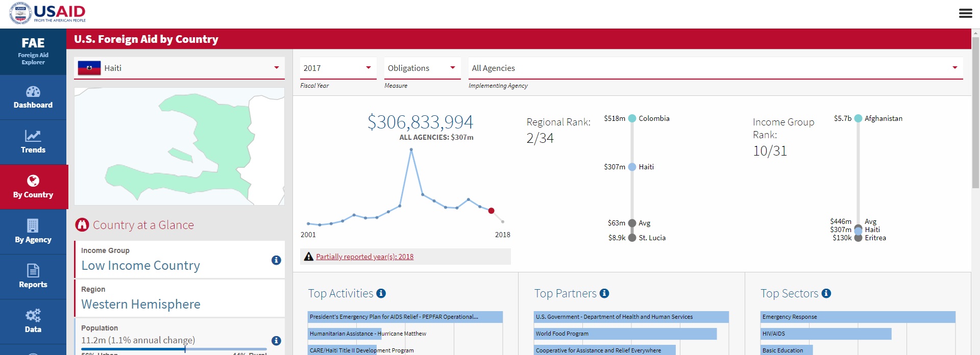Click Department of Health and Human Services bar
Image resolution: width=980 pixels, height=355 pixels.
tap(631, 317)
